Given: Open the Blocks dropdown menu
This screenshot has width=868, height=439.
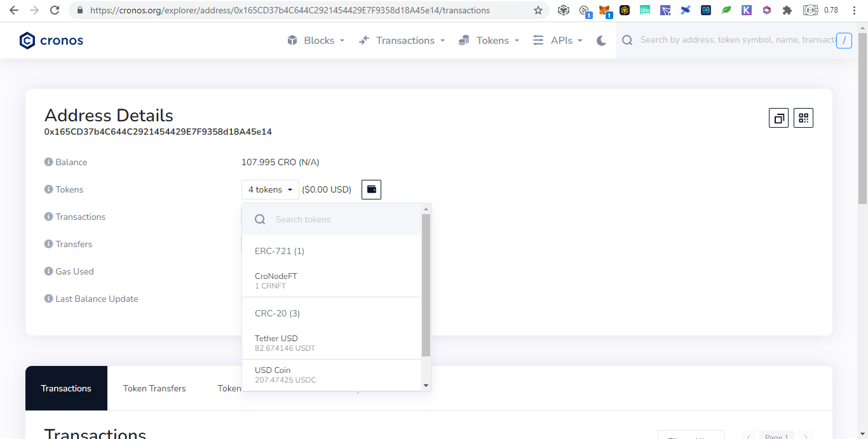Looking at the screenshot, I should pyautogui.click(x=316, y=41).
